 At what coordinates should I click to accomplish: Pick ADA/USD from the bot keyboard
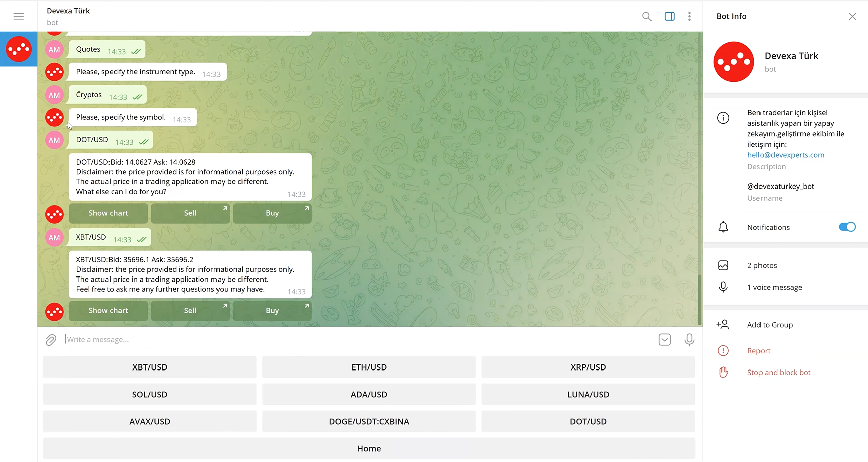coord(369,394)
